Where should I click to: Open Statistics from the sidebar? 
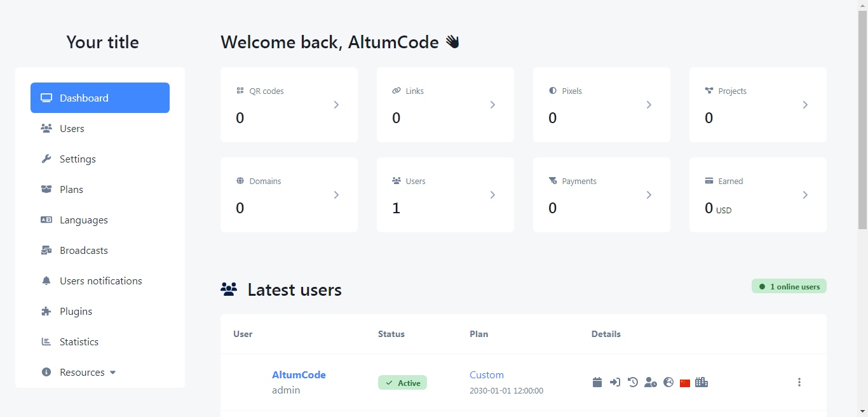(x=79, y=341)
